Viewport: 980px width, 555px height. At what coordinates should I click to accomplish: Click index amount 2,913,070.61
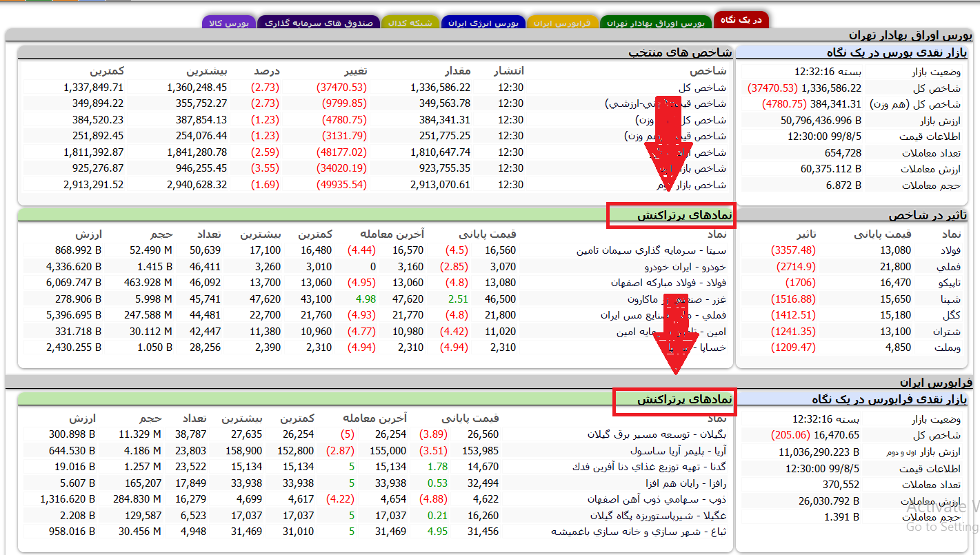[x=440, y=185]
